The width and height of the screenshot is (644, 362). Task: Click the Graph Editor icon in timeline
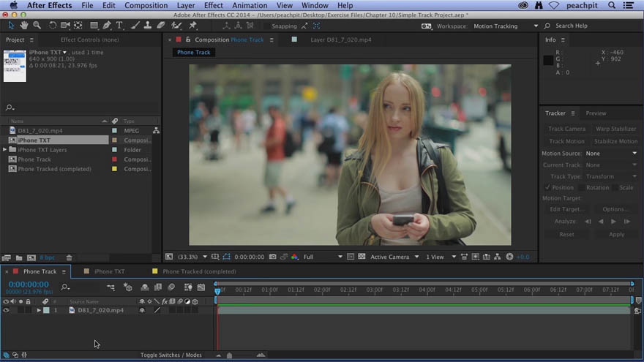(201, 287)
